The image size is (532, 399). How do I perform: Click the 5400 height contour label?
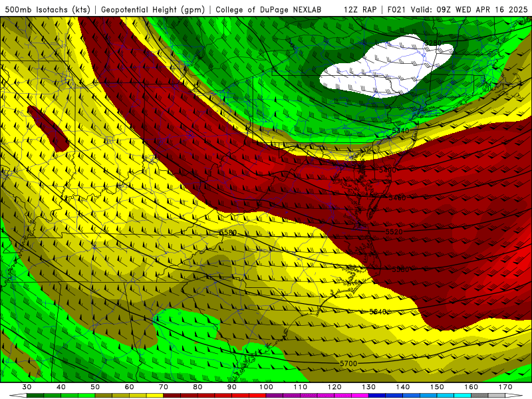pyautogui.click(x=388, y=170)
